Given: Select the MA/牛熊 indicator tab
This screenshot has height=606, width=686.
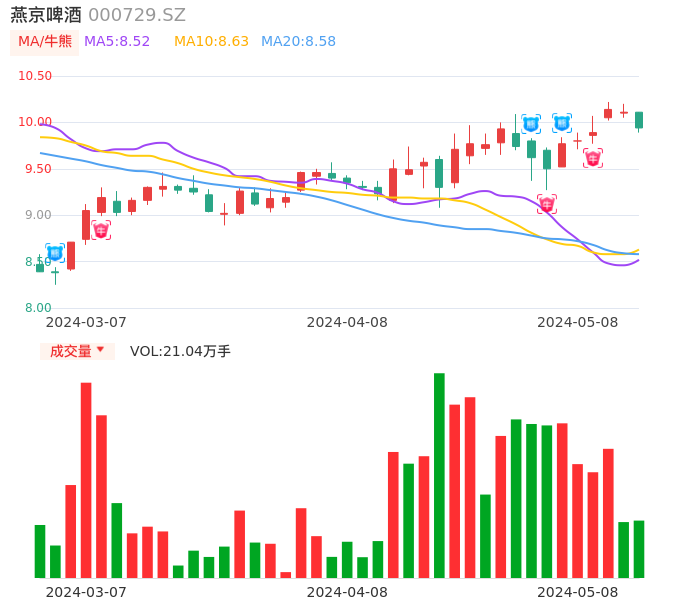Looking at the screenshot, I should pos(45,42).
